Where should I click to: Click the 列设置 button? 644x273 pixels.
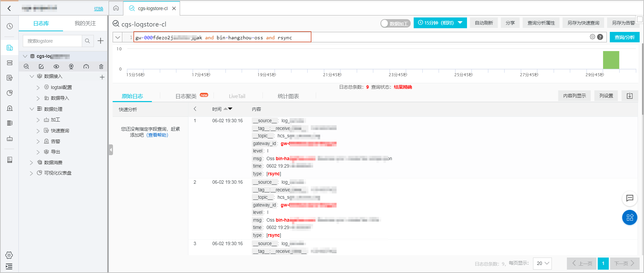pyautogui.click(x=606, y=96)
